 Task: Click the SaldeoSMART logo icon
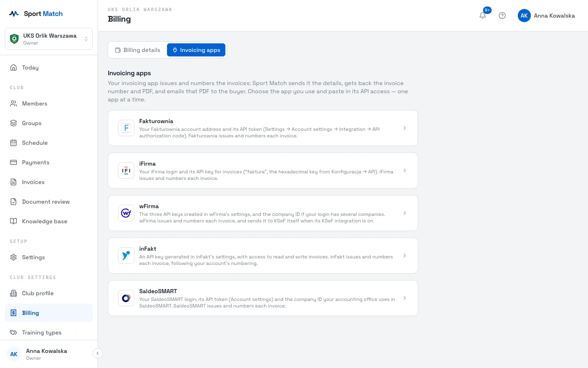[x=126, y=298]
